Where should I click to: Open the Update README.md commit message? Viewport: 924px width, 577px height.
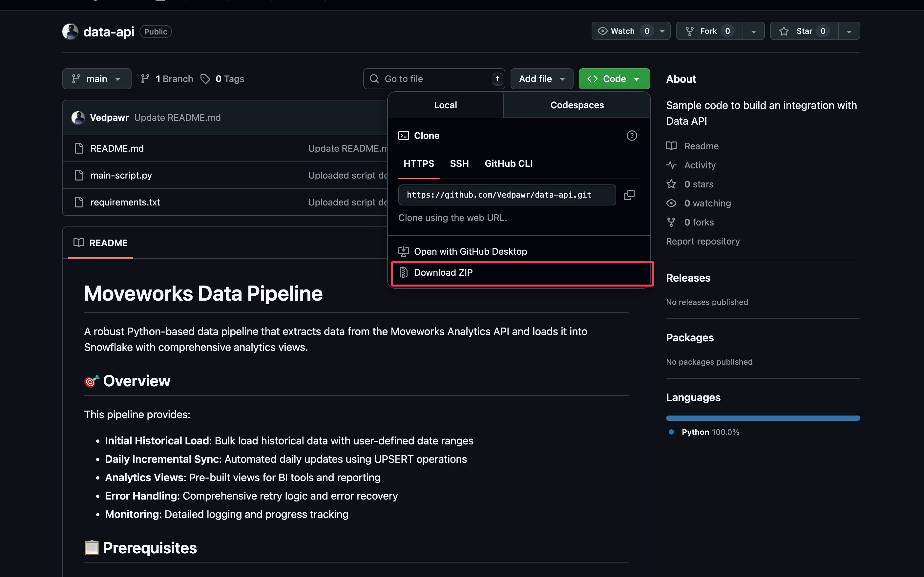coord(178,118)
